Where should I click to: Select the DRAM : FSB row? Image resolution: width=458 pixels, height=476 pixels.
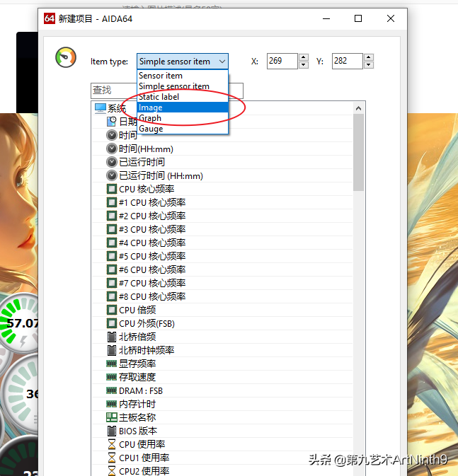pyautogui.click(x=222, y=390)
